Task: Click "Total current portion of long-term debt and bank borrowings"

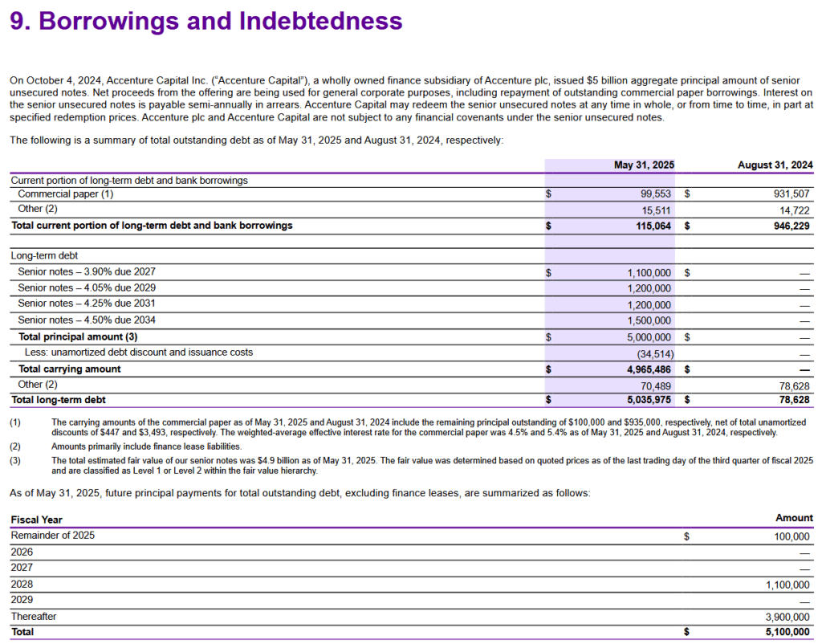Action: click(152, 226)
